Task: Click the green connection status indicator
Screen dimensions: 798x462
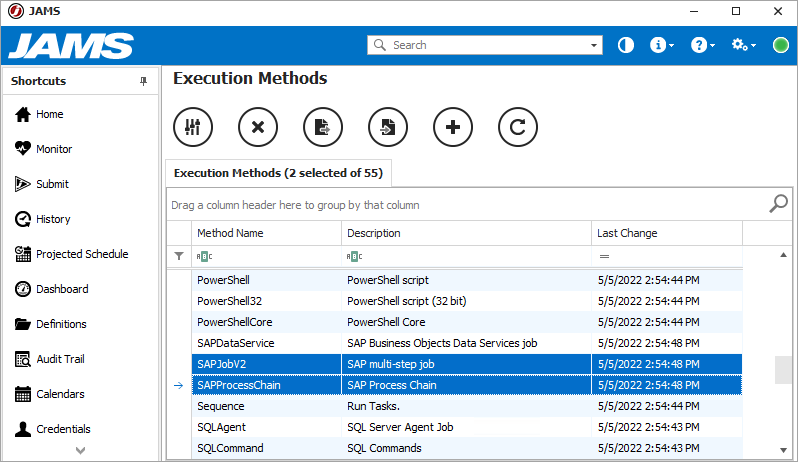Action: [x=781, y=45]
